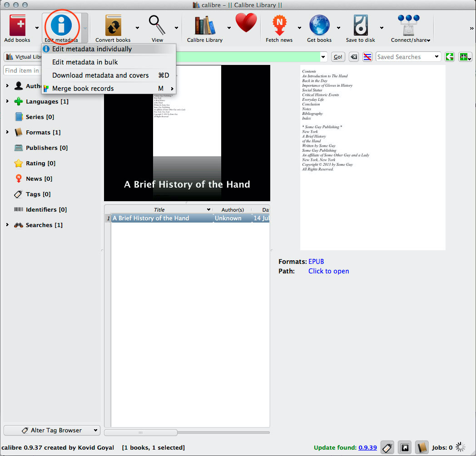
Task: Click the Add books toolbar icon
Action: point(17,25)
